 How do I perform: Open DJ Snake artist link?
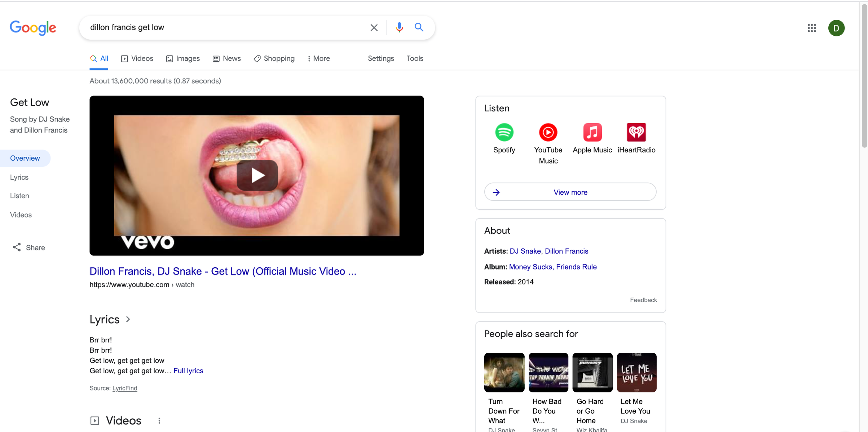tap(525, 251)
